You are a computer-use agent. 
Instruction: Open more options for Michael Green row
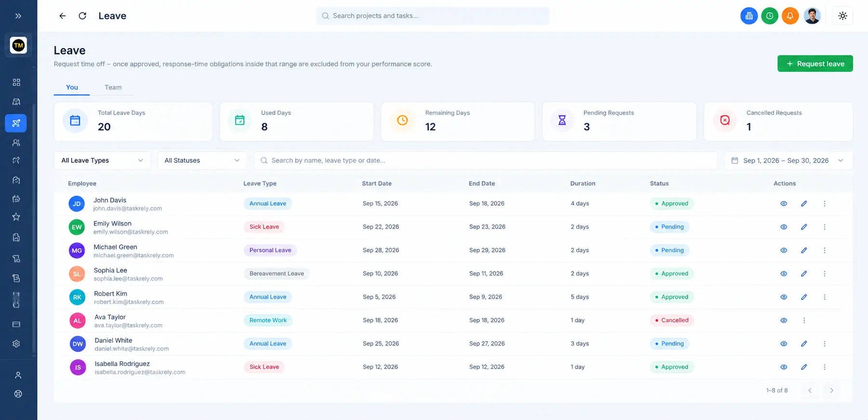click(825, 250)
